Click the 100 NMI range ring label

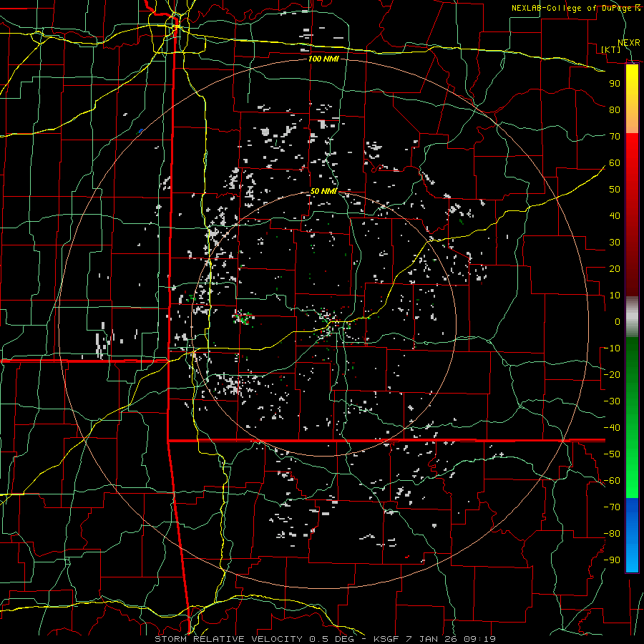point(323,59)
